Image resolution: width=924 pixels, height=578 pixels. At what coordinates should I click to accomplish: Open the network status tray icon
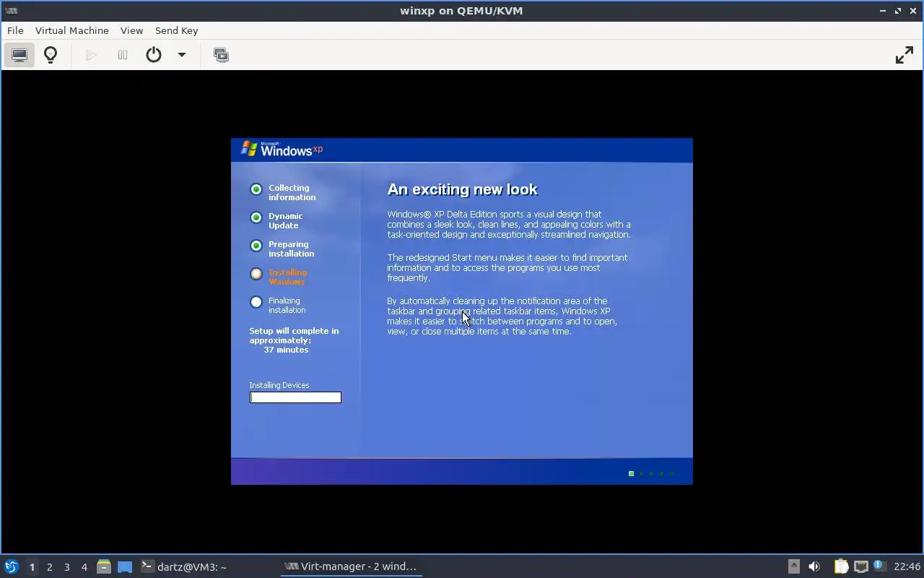pos(860,566)
